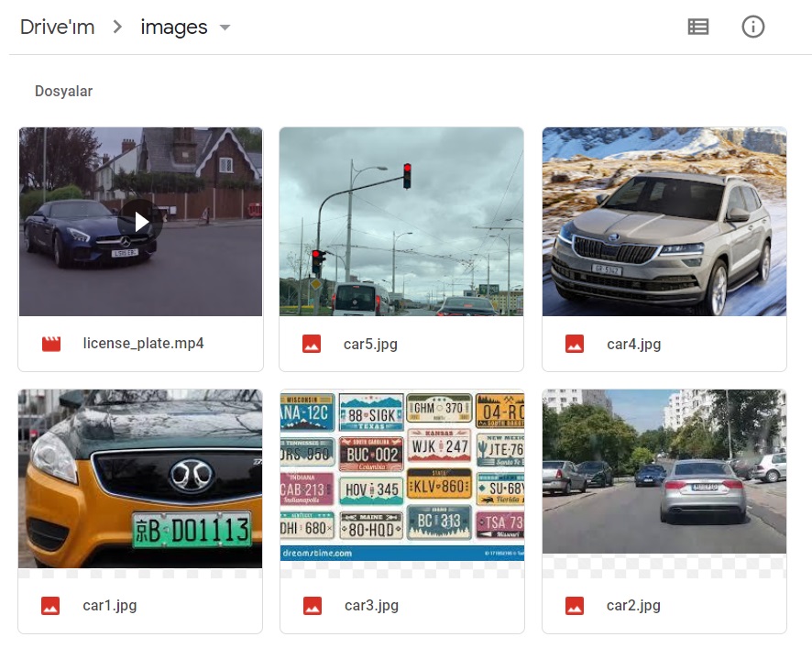
Task: Click the image file icon beside car2.jpg
Action: [x=575, y=605]
